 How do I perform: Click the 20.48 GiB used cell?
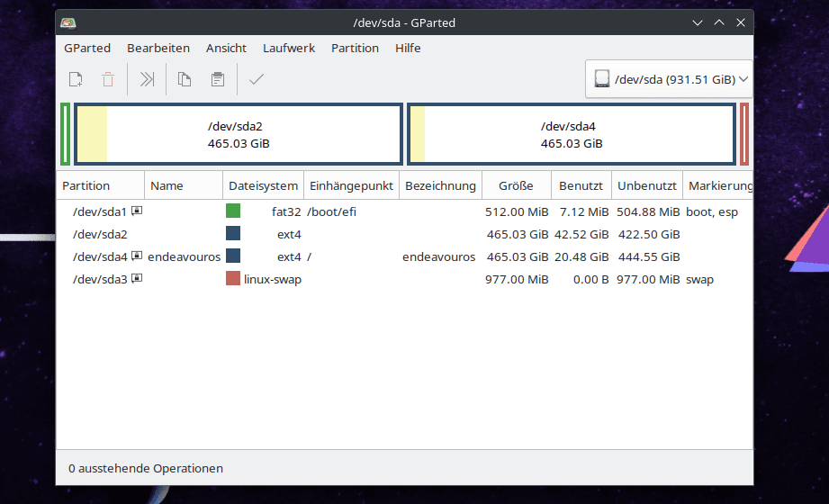581,256
